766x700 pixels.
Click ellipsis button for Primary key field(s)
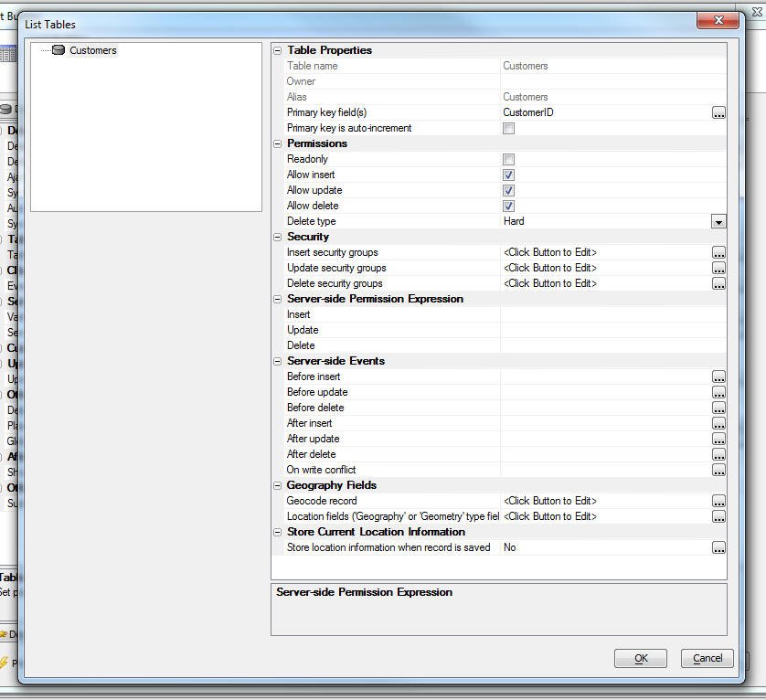718,113
